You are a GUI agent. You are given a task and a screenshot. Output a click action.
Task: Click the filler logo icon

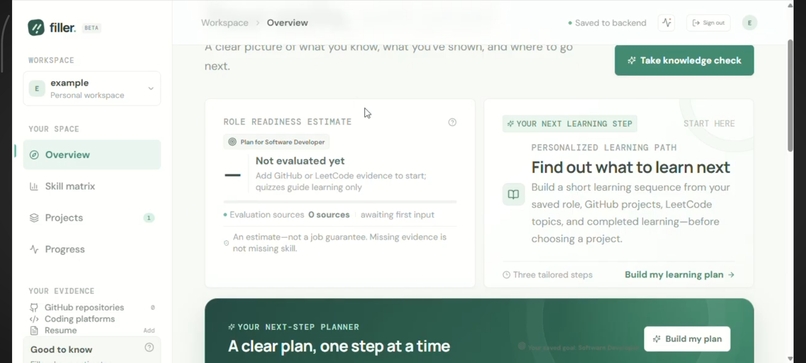[x=36, y=27]
